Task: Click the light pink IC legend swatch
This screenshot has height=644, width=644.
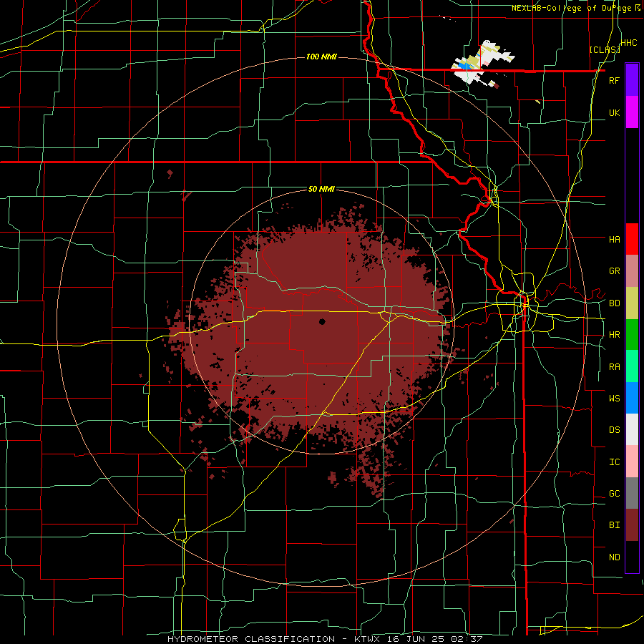Action: click(632, 462)
